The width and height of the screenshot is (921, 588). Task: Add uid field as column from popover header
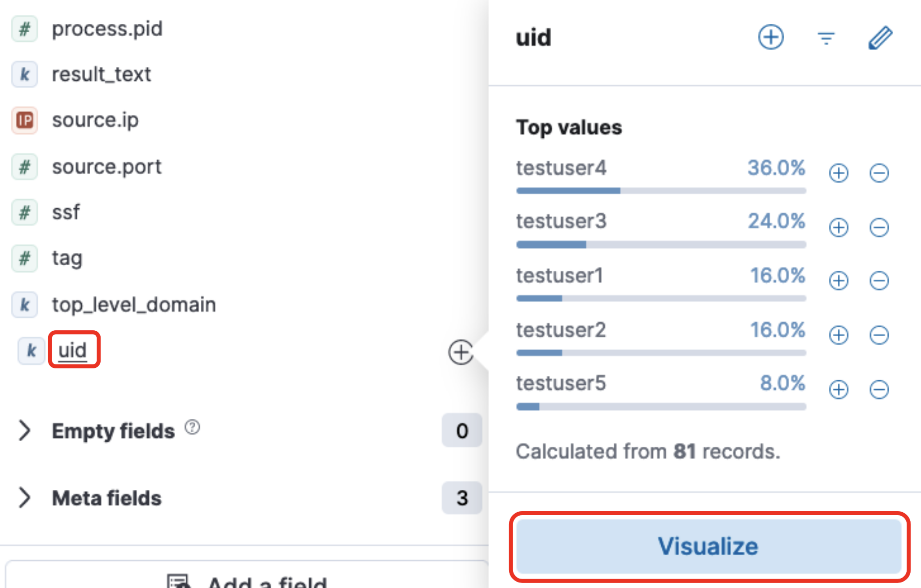tap(771, 37)
